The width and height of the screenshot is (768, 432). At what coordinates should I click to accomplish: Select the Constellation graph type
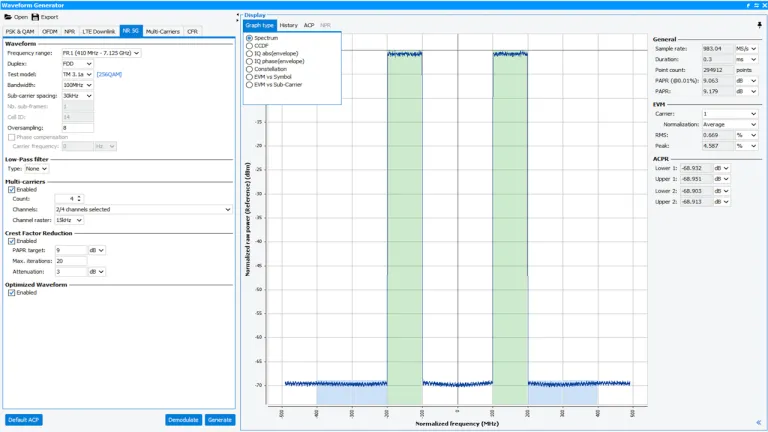249,69
